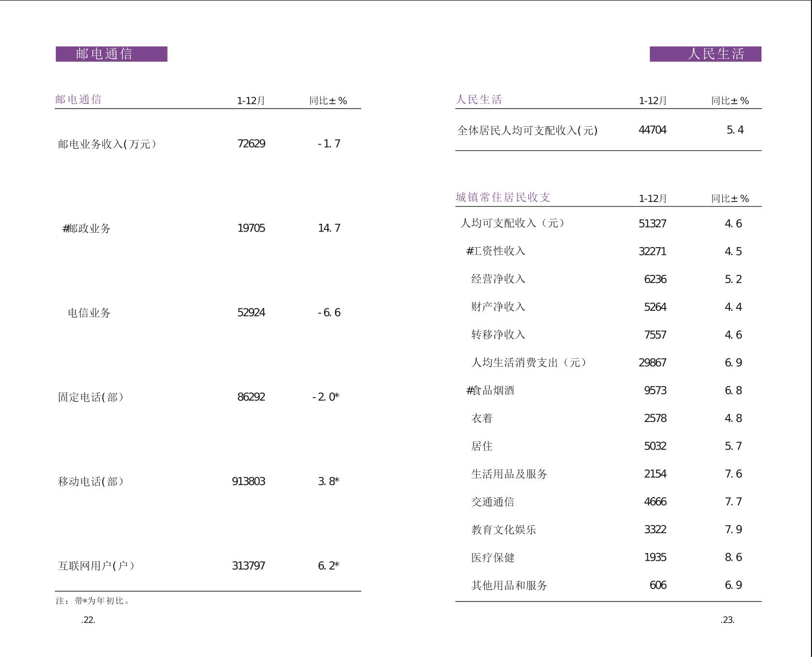Click the value 86292
Screen dimensions: 812x657
click(x=251, y=397)
